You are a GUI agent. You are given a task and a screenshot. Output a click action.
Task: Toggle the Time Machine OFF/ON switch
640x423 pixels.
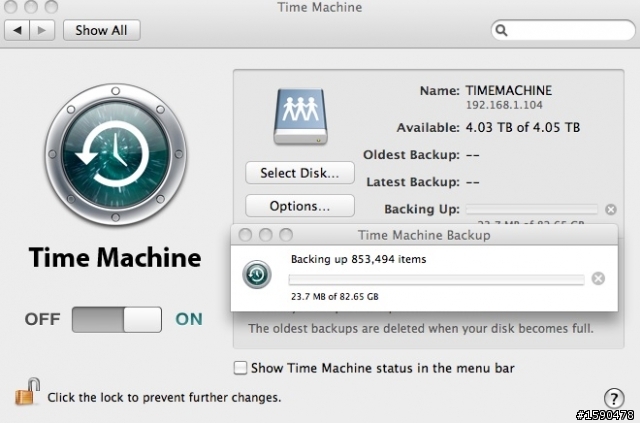point(117,320)
